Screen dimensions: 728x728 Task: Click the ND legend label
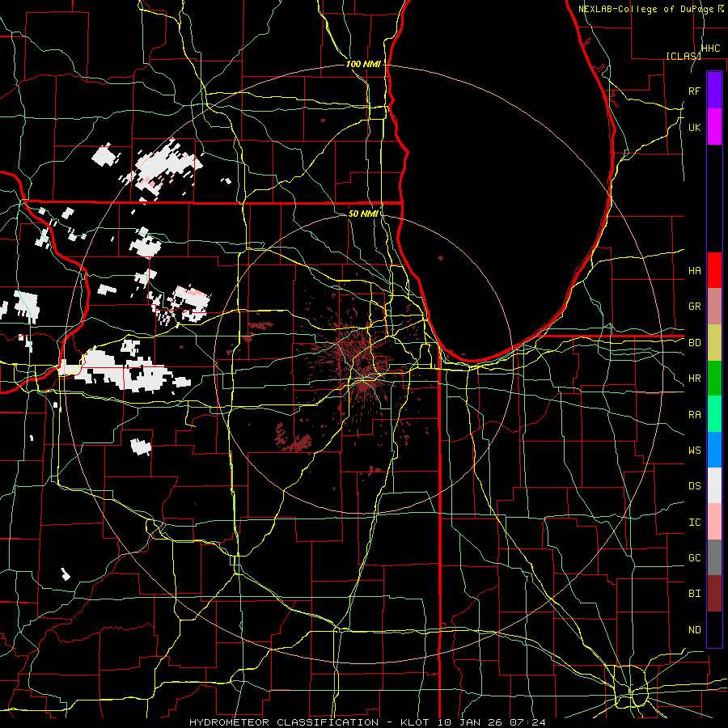pyautogui.click(x=695, y=630)
